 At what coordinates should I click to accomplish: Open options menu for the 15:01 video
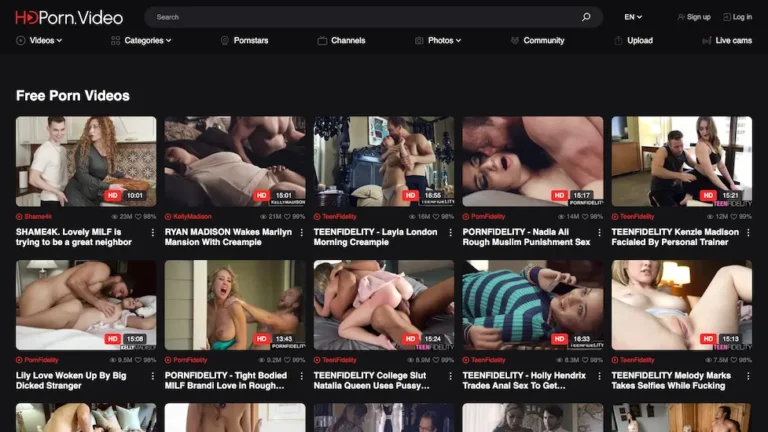point(302,233)
